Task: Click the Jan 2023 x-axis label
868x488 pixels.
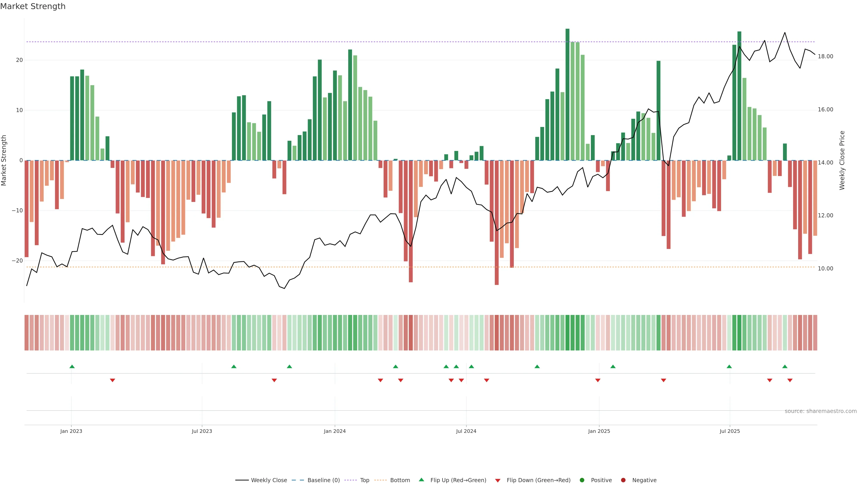Action: click(x=71, y=431)
